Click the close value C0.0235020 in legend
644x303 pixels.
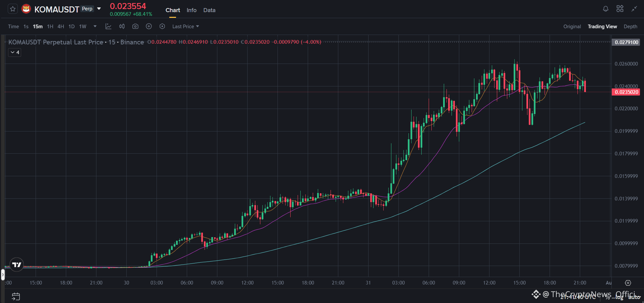pyautogui.click(x=255, y=42)
